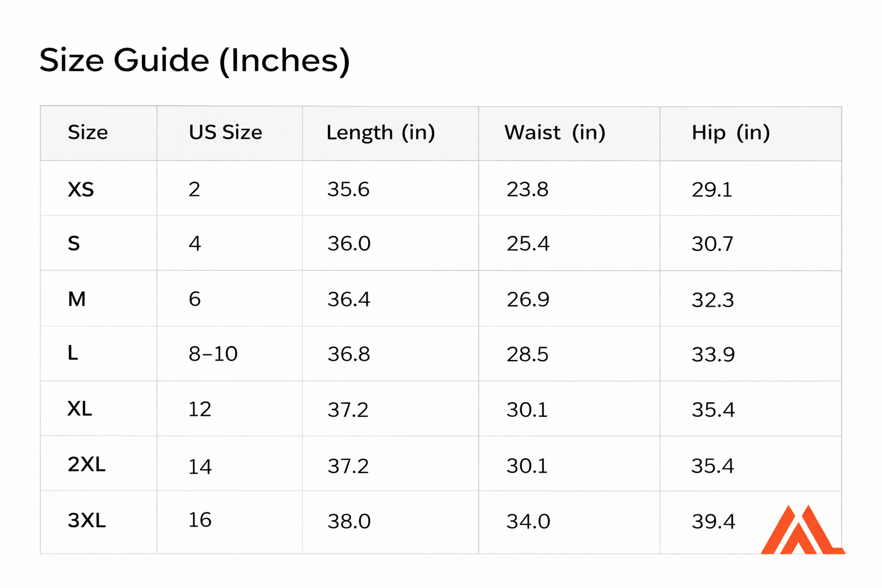Select the 8–10 US size cell
The width and height of the screenshot is (882, 588).
(x=213, y=354)
